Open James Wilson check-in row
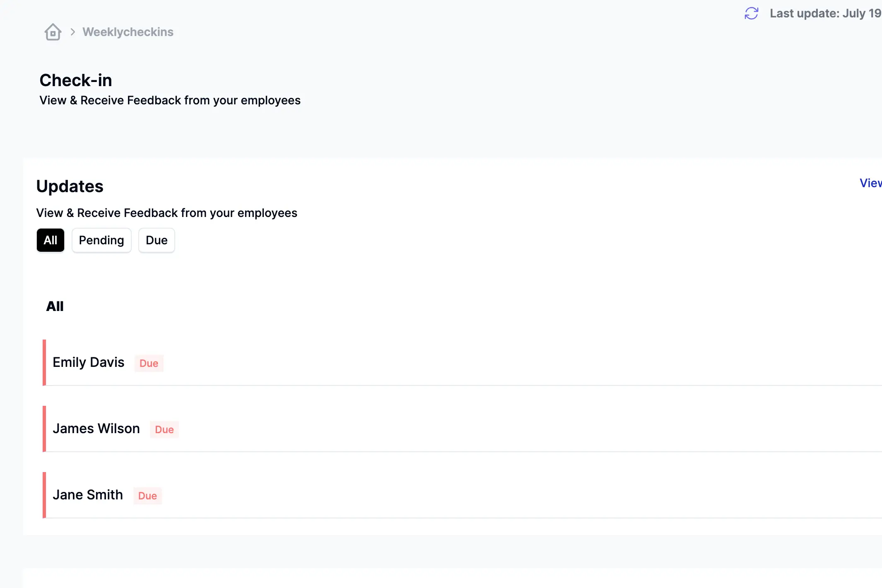The image size is (882, 588). coord(96,429)
